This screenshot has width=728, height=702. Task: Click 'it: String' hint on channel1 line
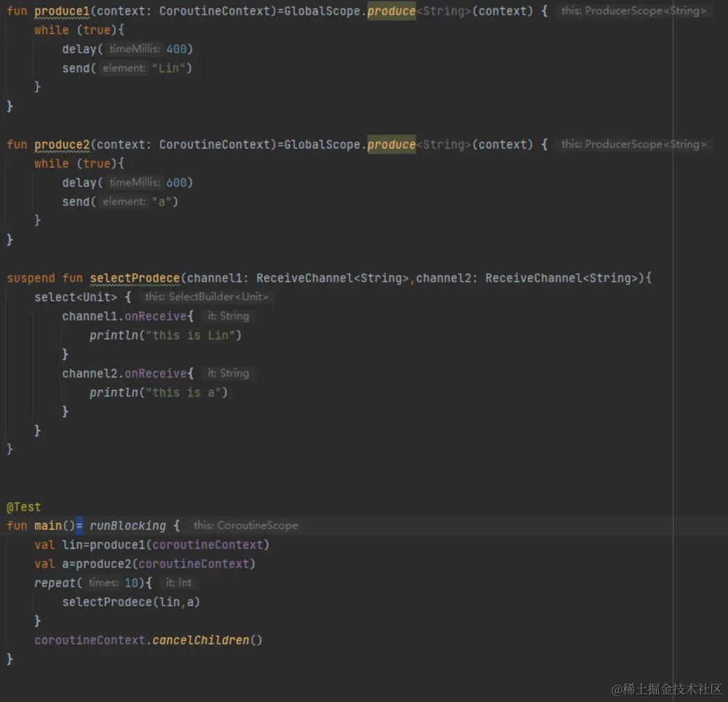228,316
